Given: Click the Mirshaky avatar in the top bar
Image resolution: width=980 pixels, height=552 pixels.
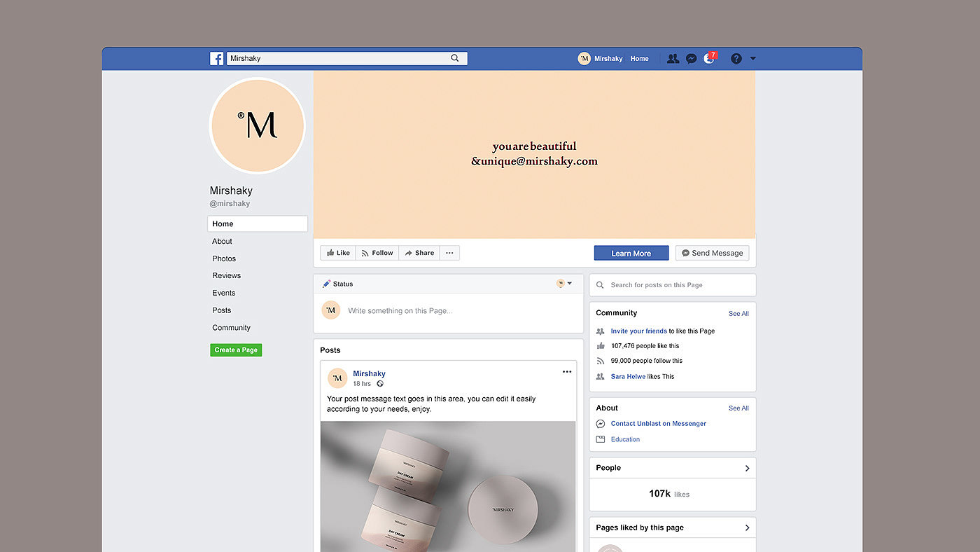Looking at the screenshot, I should tap(584, 59).
